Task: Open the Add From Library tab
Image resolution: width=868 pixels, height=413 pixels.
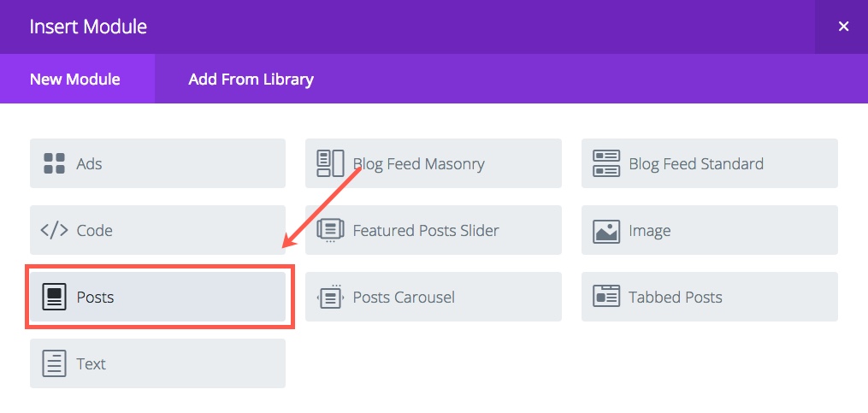Action: [x=251, y=80]
